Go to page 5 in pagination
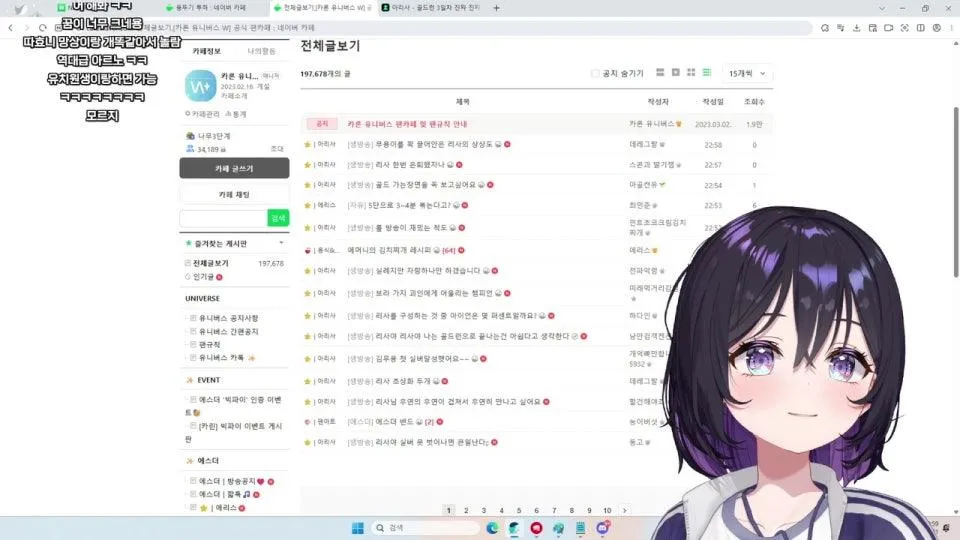The image size is (960, 540). pos(519,511)
